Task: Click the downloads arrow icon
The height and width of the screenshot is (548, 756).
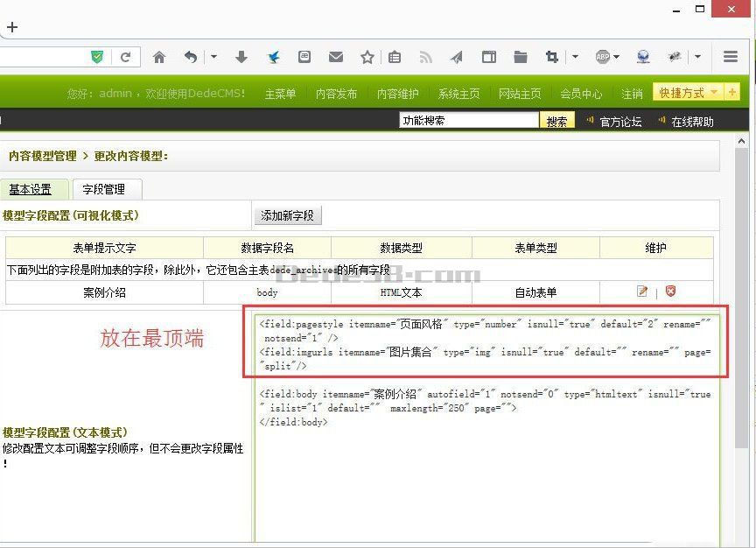Action: pos(240,56)
